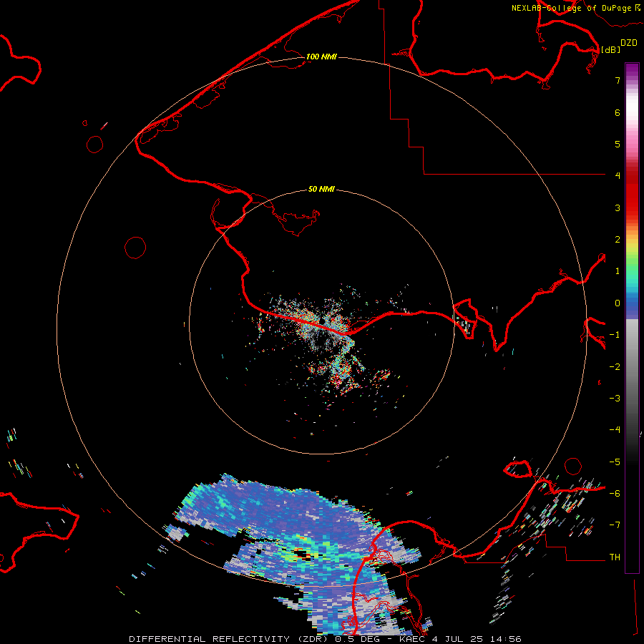Select the -1 dB tick label
Image resolution: width=644 pixels, height=644 pixels.
coord(615,335)
